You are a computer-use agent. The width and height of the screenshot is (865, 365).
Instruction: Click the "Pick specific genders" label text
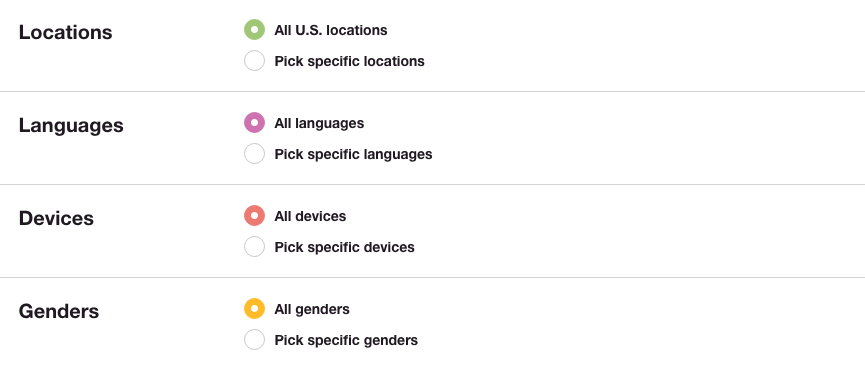click(346, 340)
